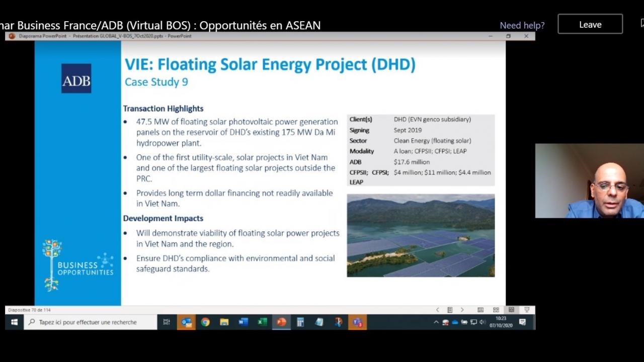Switch to Slide Sorter view
The height and width of the screenshot is (362, 644).
click(496, 310)
